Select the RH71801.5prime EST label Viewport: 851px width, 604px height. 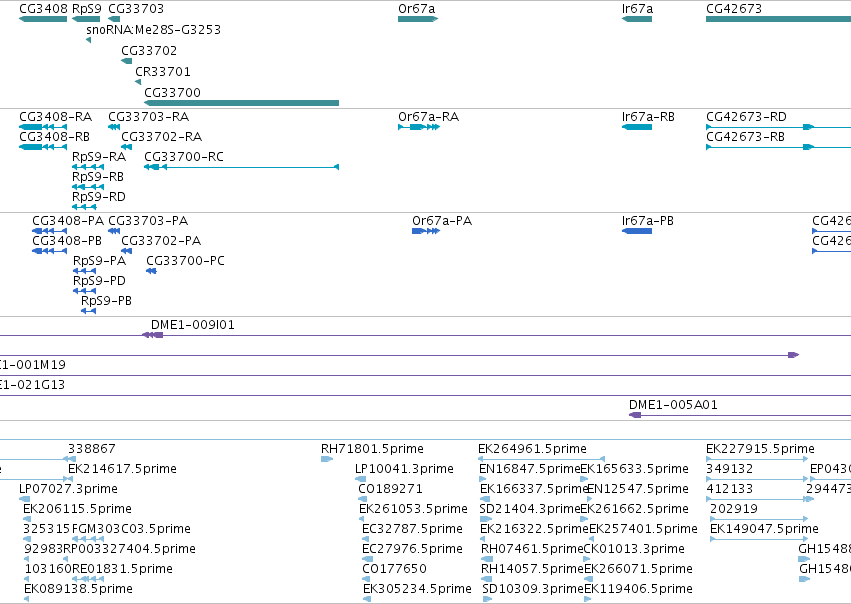[372, 449]
